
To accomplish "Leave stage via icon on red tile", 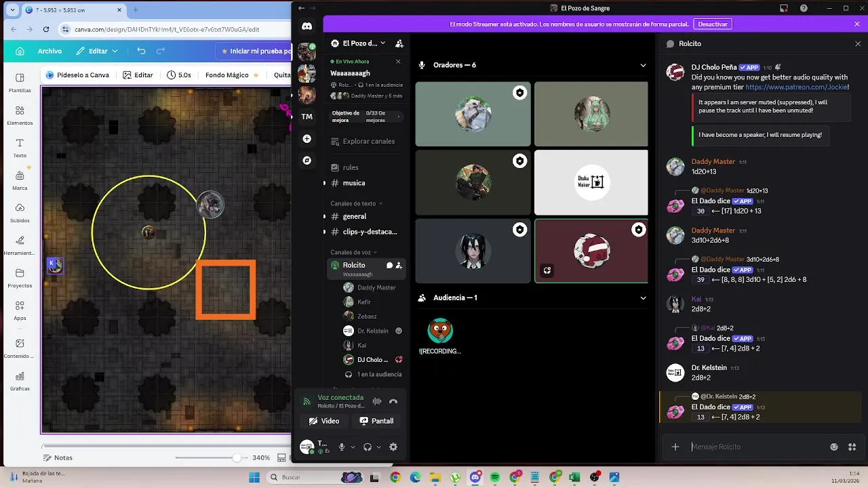I will 547,270.
